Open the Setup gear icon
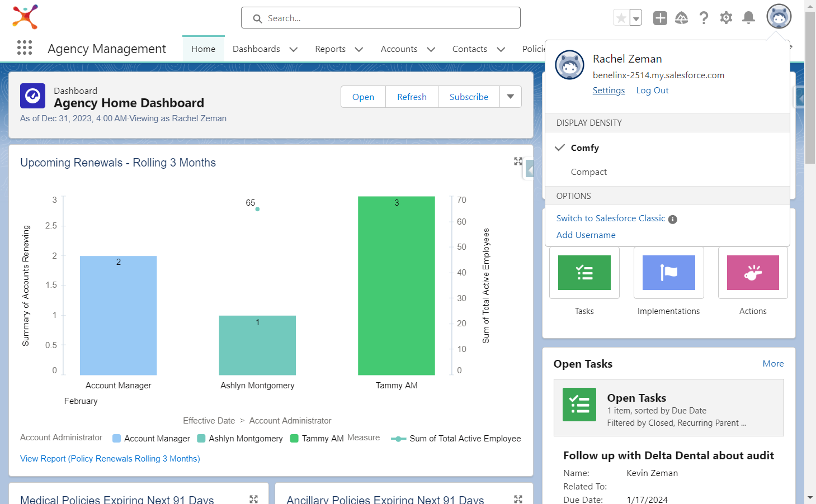Image resolution: width=816 pixels, height=504 pixels. [x=726, y=18]
